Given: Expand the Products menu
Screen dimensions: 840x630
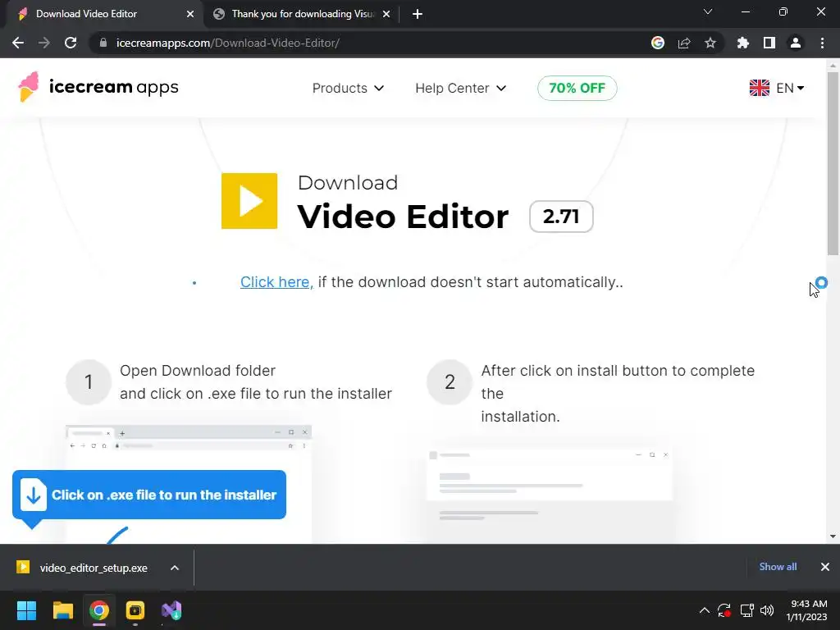Looking at the screenshot, I should [x=348, y=88].
